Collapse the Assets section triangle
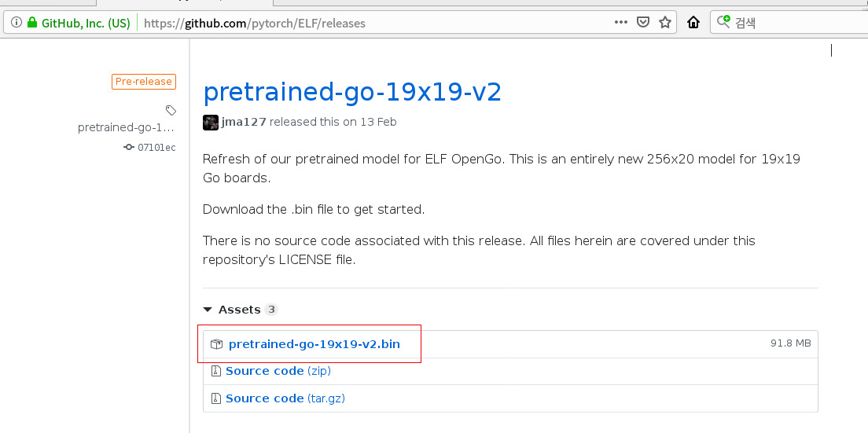This screenshot has height=433, width=868. coord(208,310)
